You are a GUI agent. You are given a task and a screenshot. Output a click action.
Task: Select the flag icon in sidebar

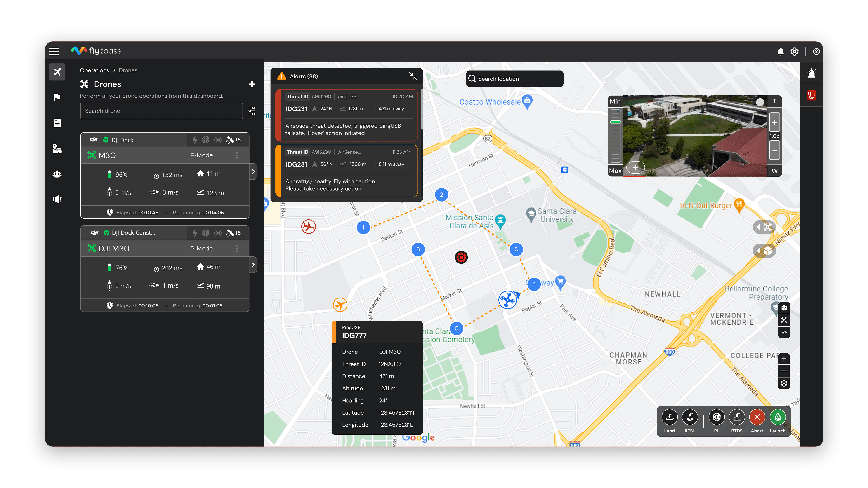click(x=57, y=97)
